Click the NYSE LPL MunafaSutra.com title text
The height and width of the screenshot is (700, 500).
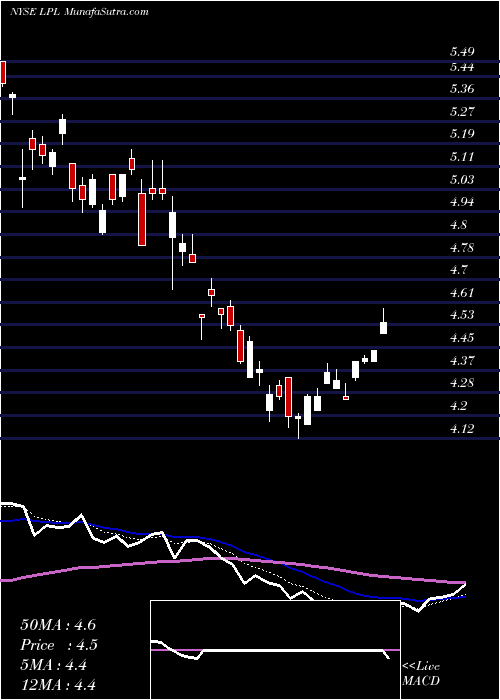pyautogui.click(x=79, y=12)
